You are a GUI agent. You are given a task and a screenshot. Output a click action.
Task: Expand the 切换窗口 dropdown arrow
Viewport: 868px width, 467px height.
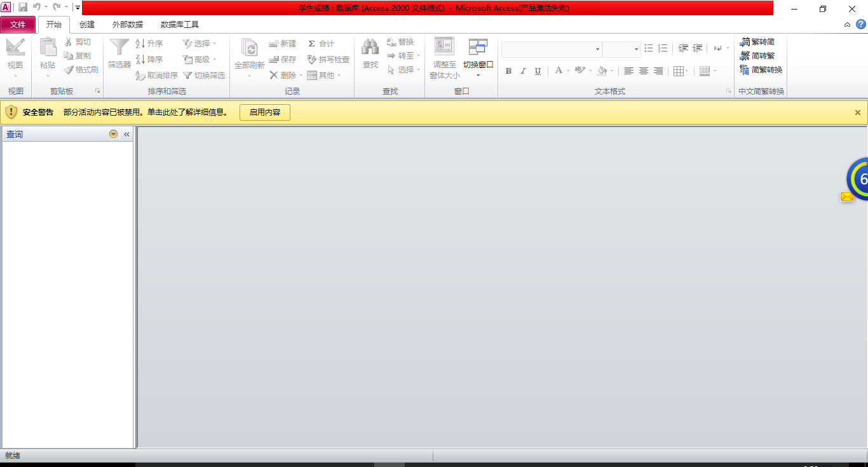click(x=478, y=76)
